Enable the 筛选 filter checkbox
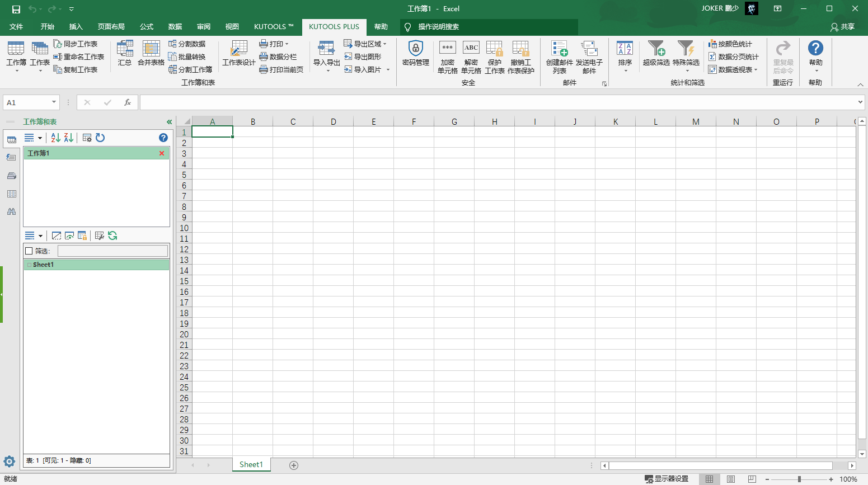868x485 pixels. click(x=29, y=250)
